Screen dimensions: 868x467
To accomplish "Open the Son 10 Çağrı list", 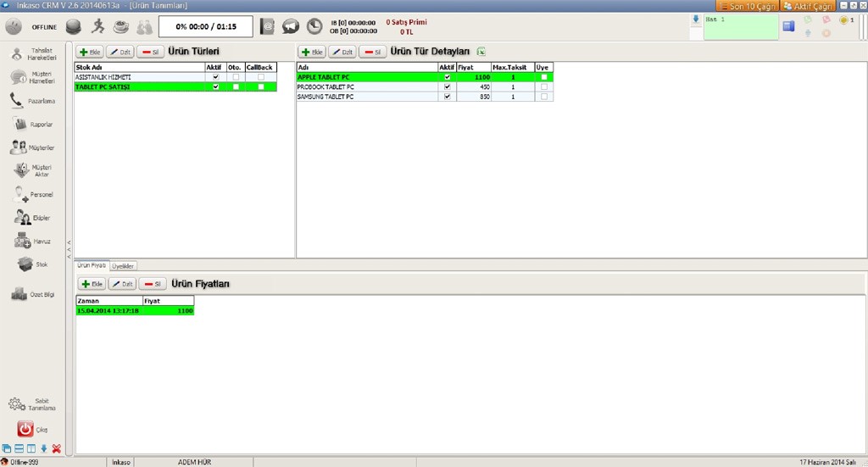I will click(746, 6).
